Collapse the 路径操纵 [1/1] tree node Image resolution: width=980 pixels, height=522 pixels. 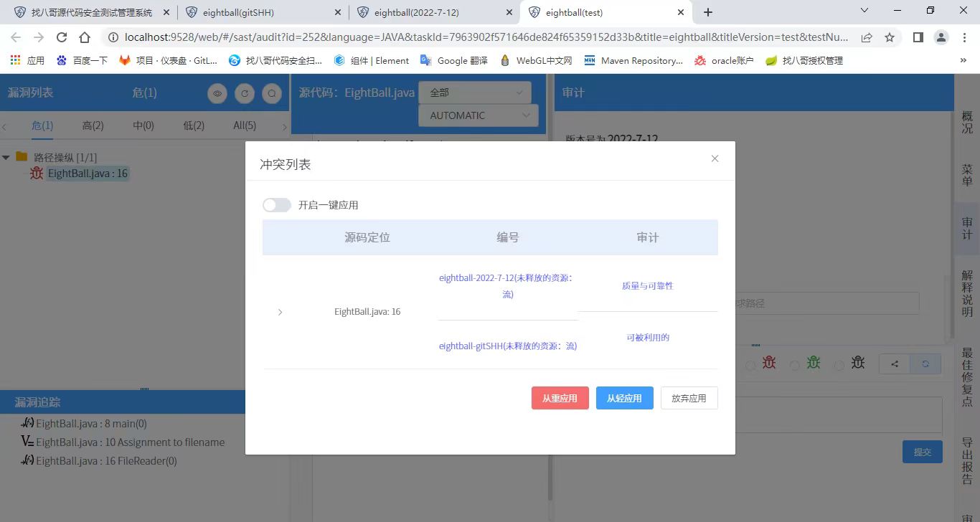(6, 157)
